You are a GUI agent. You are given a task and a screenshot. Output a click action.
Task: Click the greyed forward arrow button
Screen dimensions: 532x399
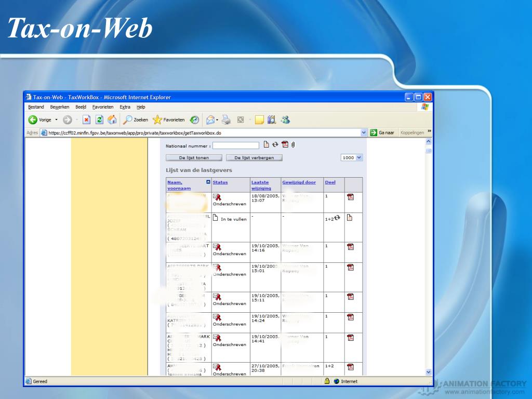pos(68,120)
